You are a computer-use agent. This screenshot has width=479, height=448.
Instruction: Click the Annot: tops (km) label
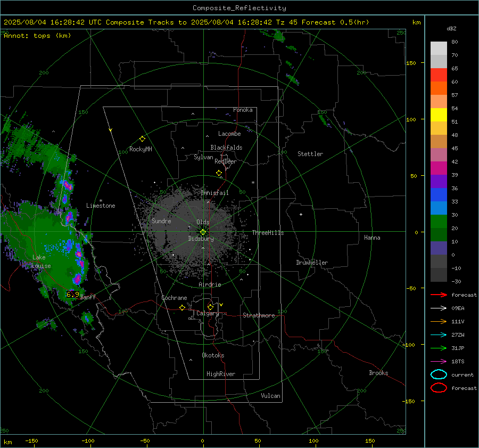[x=38, y=36]
